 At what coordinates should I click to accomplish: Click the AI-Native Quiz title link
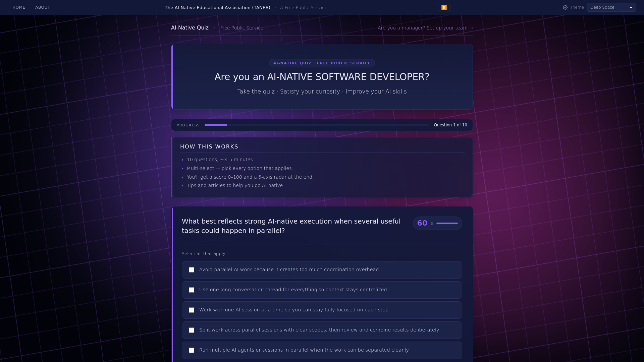[190, 28]
